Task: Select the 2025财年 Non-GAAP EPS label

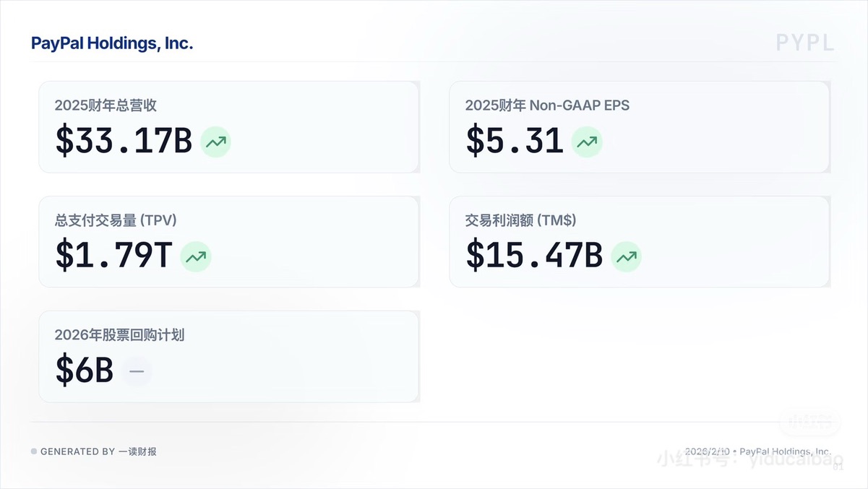Action: pyautogui.click(x=547, y=105)
